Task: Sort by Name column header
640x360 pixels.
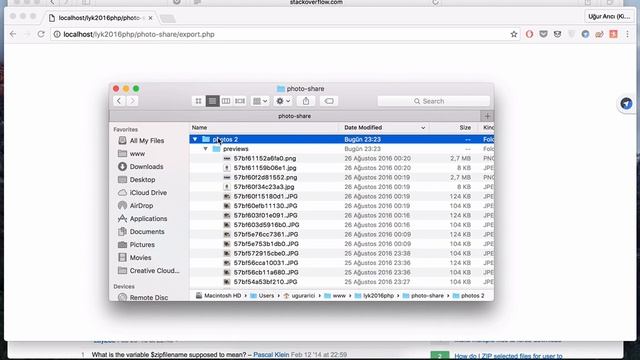Action: tap(264, 127)
